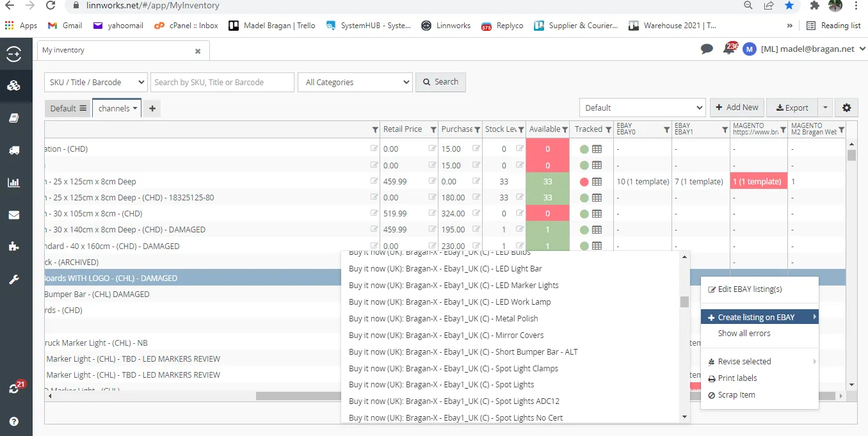Open the Gmail bookmark
The height and width of the screenshot is (436, 868).
(65, 26)
